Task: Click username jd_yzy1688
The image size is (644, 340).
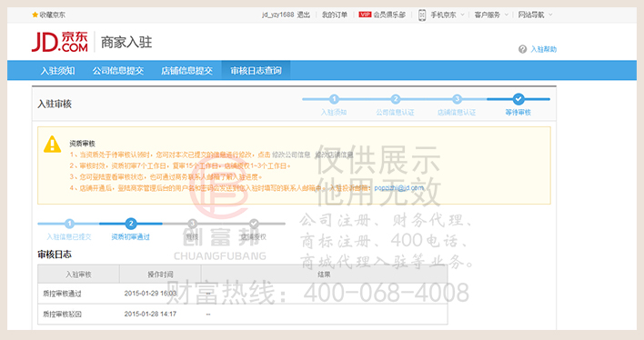Action: point(278,15)
